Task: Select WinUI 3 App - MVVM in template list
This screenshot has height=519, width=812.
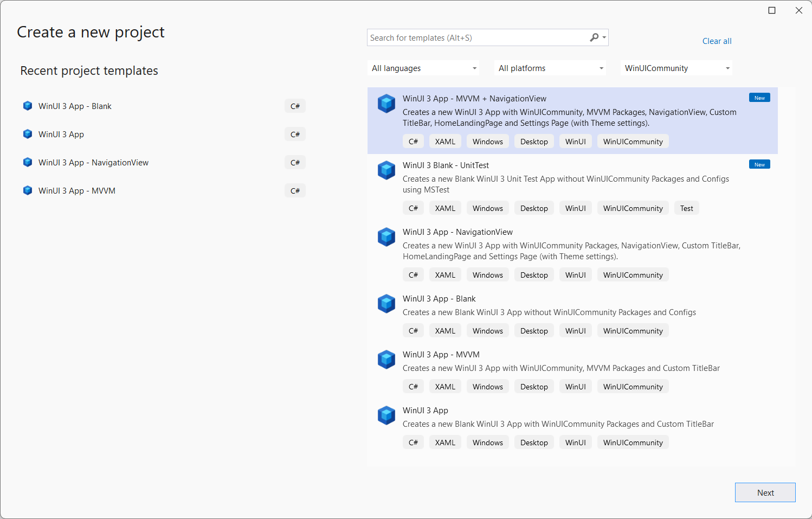Action: tap(441, 355)
